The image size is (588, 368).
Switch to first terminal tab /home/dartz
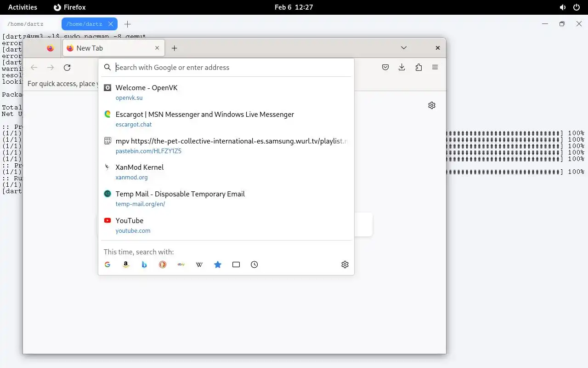25,24
